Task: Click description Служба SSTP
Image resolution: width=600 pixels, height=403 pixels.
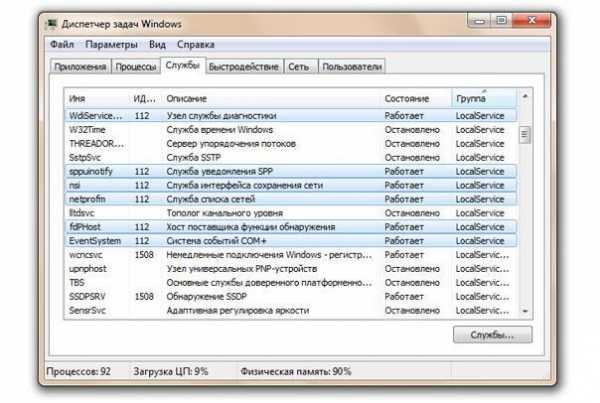Action: coord(194,157)
